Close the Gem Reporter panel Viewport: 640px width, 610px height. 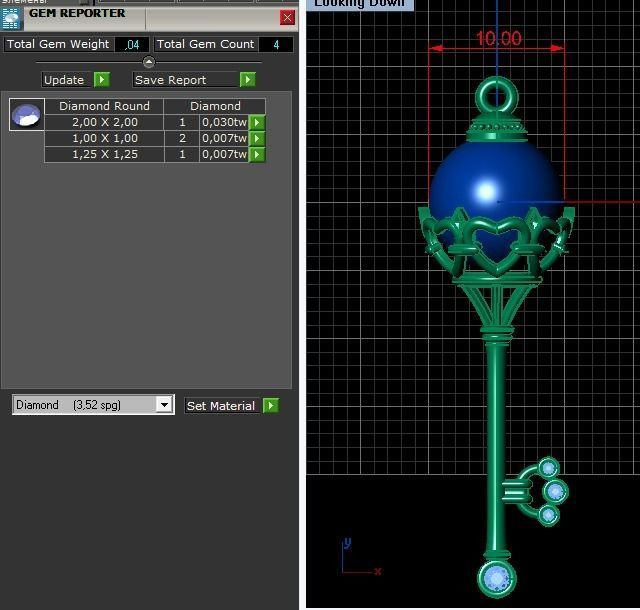pyautogui.click(x=288, y=17)
